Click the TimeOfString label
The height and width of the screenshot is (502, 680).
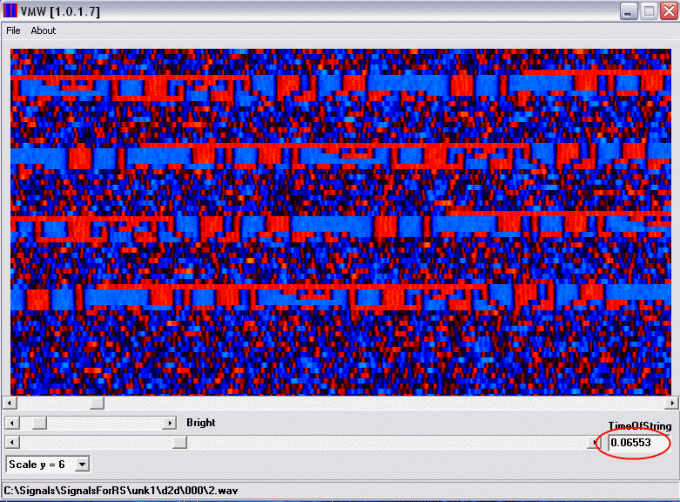[640, 426]
